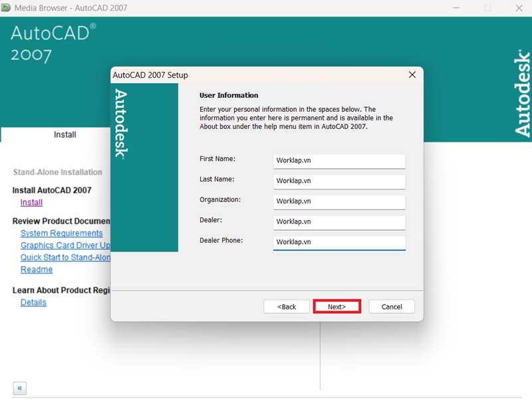Open the Readme document link
Viewport: 532px width, 415px height.
(37, 269)
